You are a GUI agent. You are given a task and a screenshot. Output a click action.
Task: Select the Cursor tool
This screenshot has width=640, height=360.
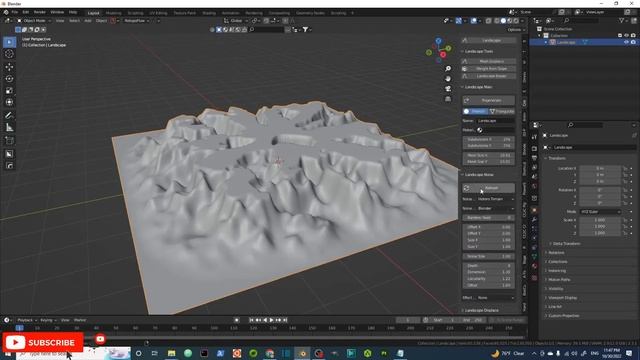click(9, 54)
